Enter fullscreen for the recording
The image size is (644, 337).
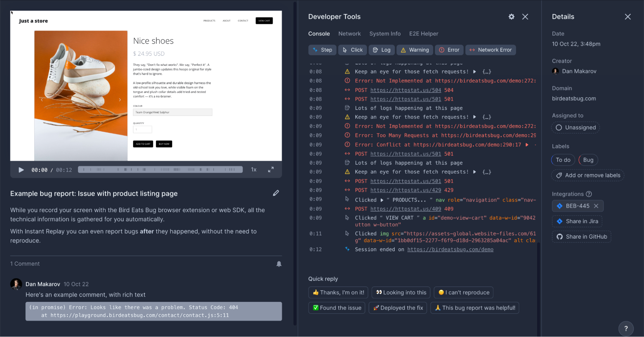click(271, 169)
